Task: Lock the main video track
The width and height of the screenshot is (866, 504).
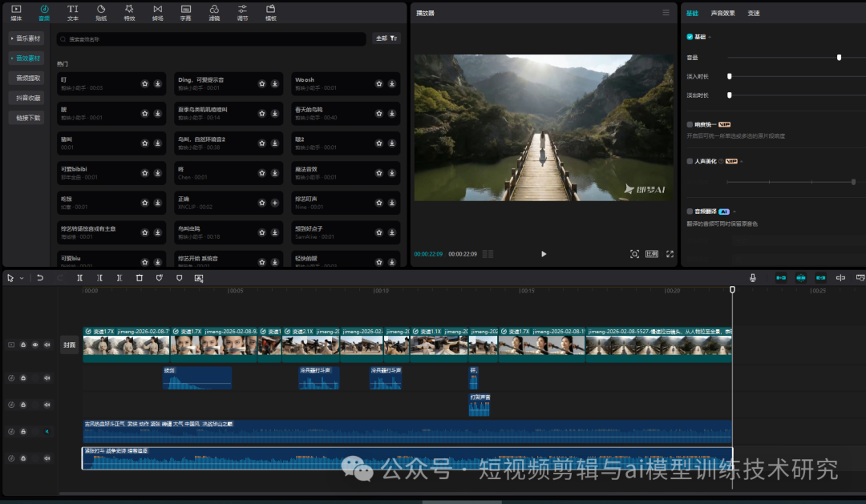Action: pos(23,345)
